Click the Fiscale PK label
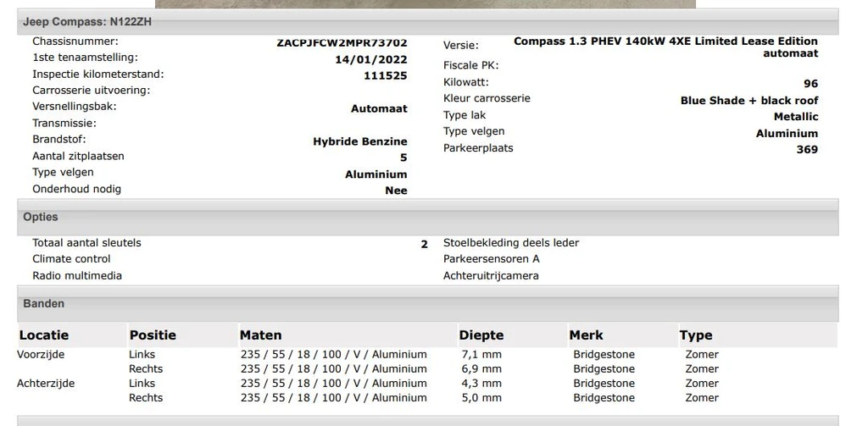 (471, 65)
